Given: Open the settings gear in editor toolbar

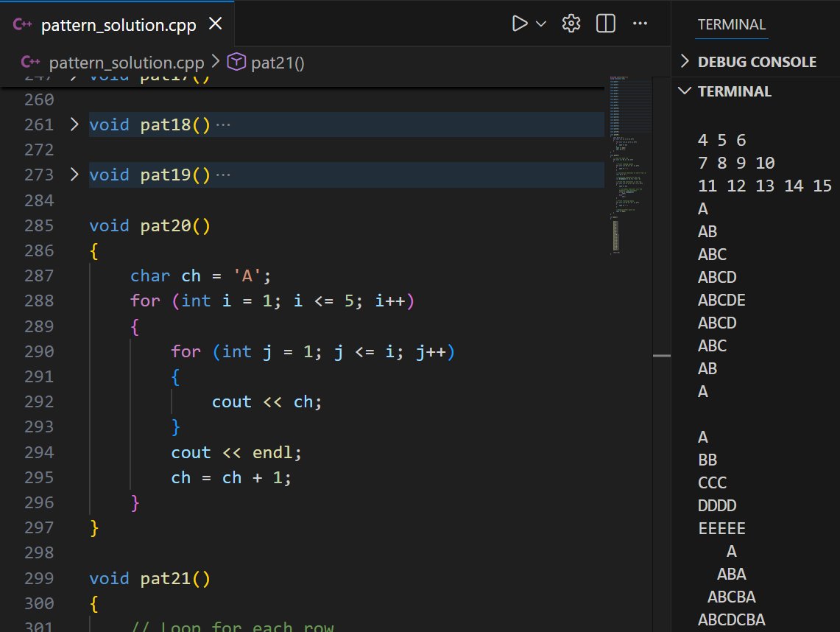Looking at the screenshot, I should 571,24.
